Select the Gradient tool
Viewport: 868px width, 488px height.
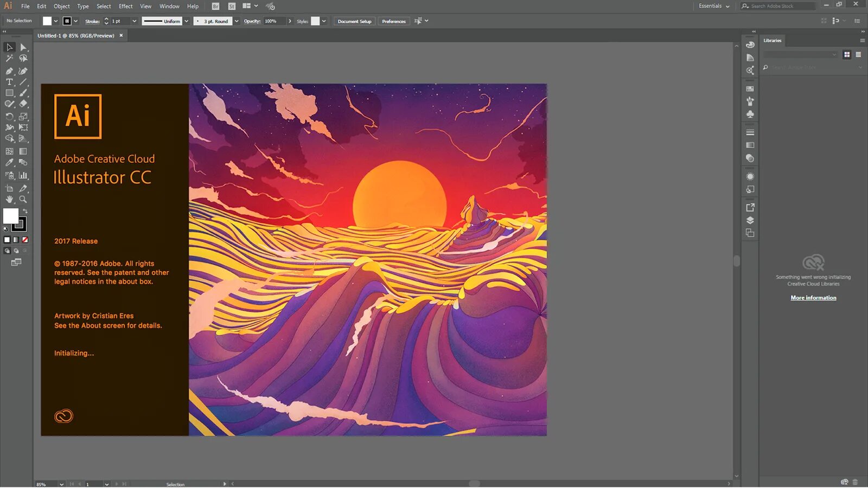23,151
